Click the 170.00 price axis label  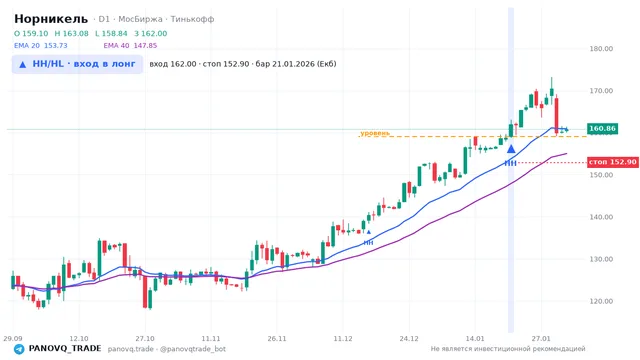tap(601, 91)
